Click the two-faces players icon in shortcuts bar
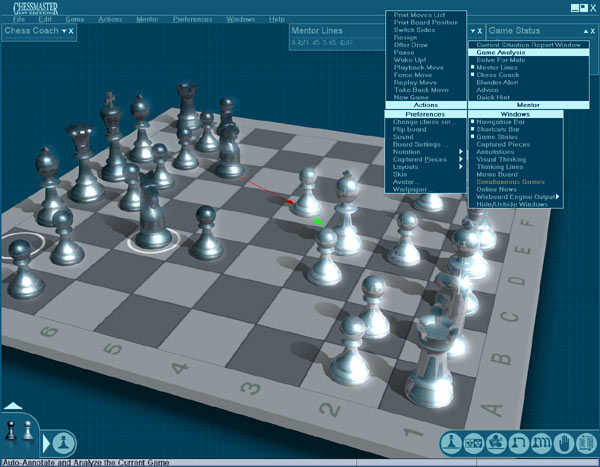Image resolution: width=600 pixels, height=467 pixels. pyautogui.click(x=474, y=443)
